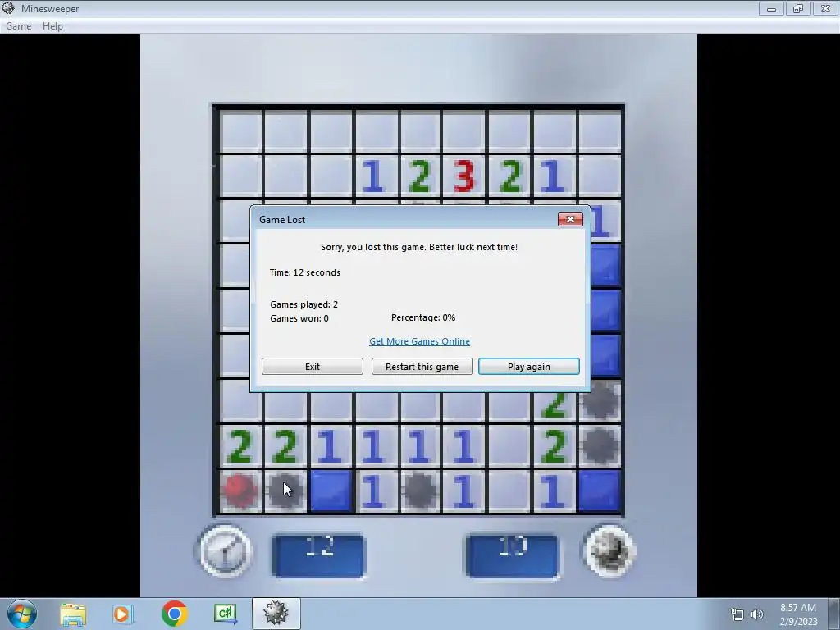Screen dimensions: 840x630
Task: Click the mine tile beside bottom-right green 2
Action: point(600,445)
